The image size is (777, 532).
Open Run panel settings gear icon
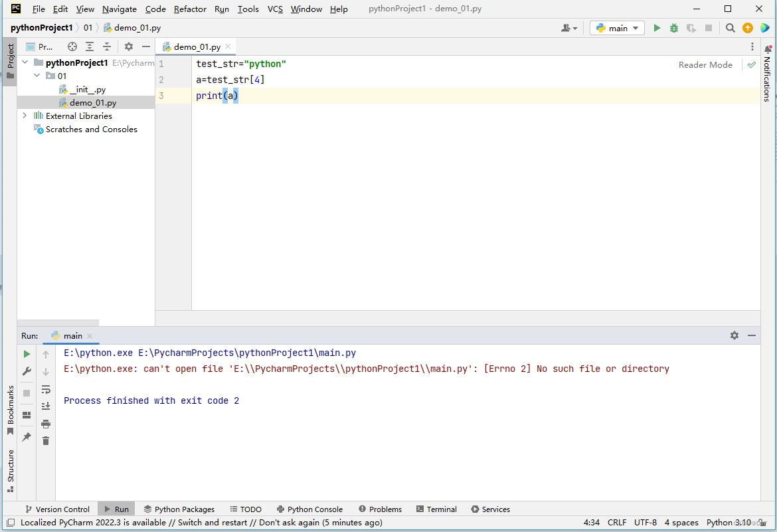[x=734, y=335]
